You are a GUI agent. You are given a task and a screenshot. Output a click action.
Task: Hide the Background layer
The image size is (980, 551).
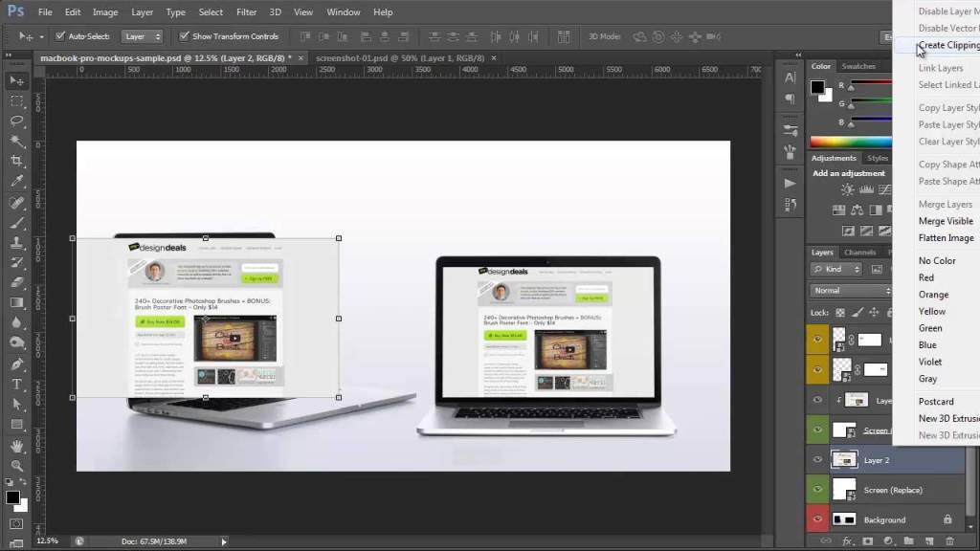818,519
